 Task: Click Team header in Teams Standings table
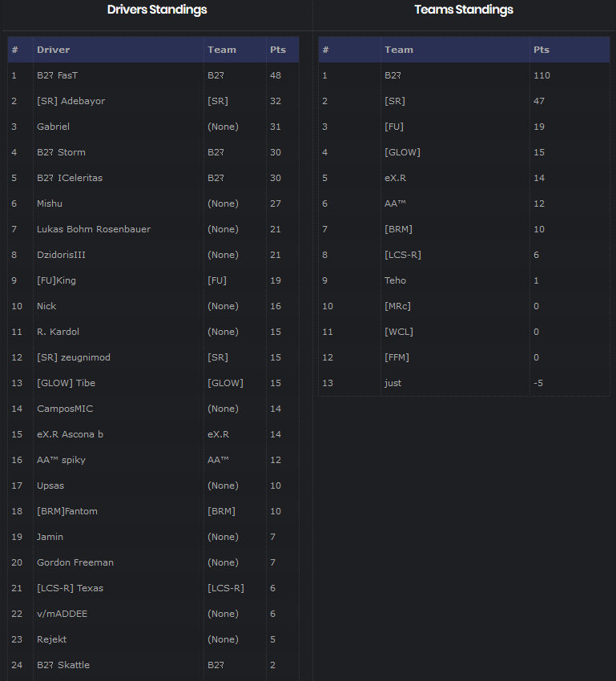(x=399, y=50)
